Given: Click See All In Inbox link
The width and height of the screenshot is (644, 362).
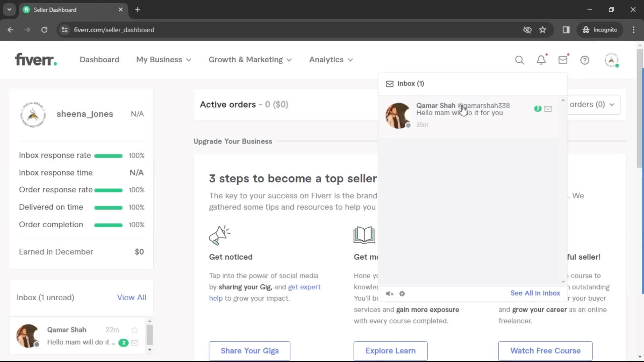Looking at the screenshot, I should point(535,293).
